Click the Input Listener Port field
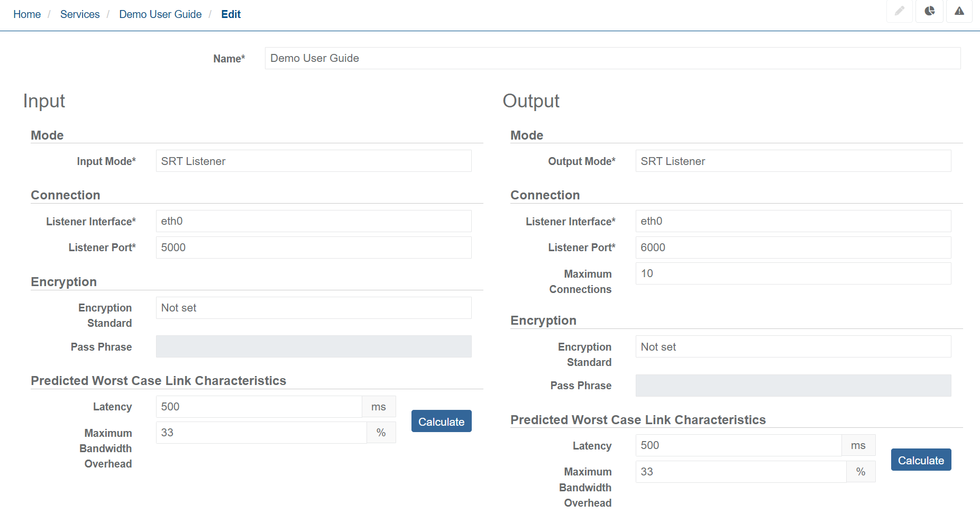 313,248
